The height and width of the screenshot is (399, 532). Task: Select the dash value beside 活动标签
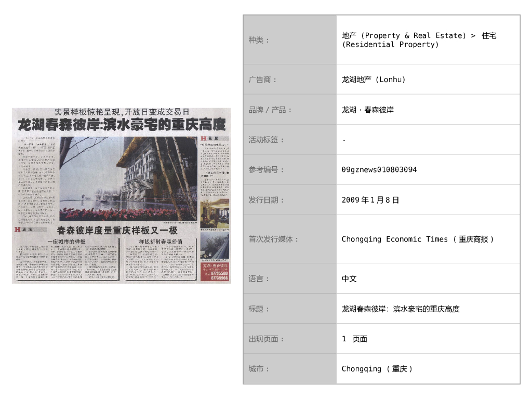click(x=344, y=140)
